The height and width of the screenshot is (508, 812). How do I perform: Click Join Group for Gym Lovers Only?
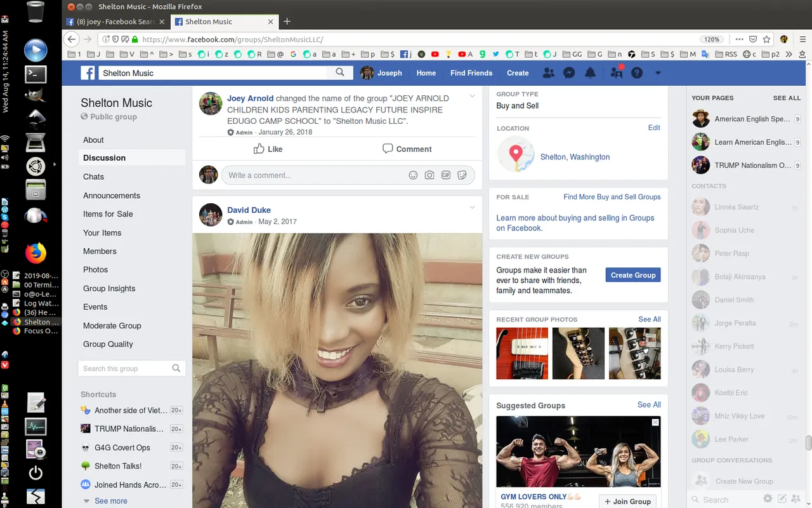coord(627,501)
